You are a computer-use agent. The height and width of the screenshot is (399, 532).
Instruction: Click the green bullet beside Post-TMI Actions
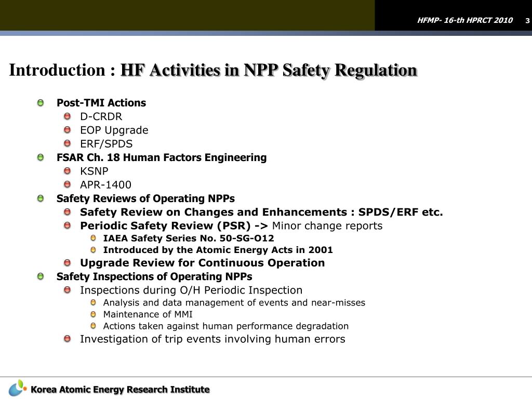point(41,103)
